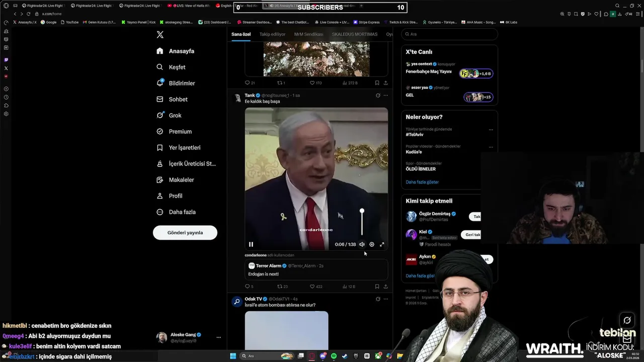The height and width of the screenshot is (362, 644).
Task: Open Grok action on Odak TV post
Action: pos(378,299)
